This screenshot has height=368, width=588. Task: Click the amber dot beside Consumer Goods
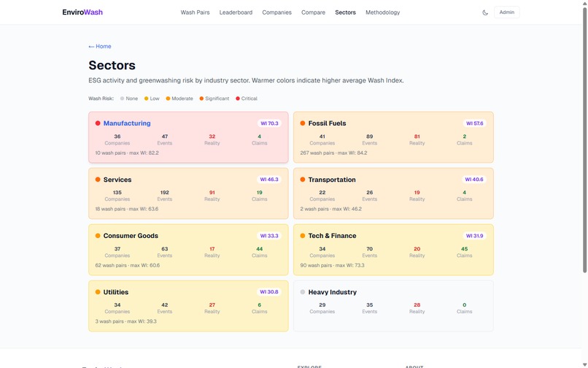98,236
